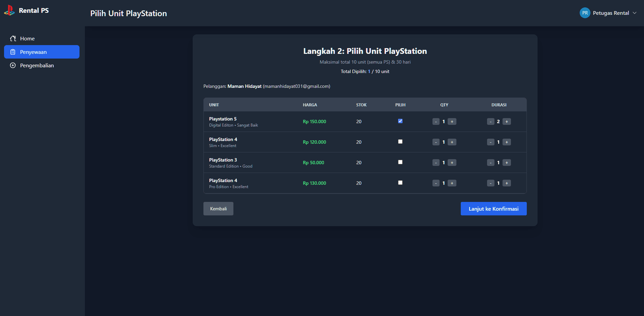Increase duration for PlayStation 4 Pro Edition
The image size is (644, 316).
(507, 183)
